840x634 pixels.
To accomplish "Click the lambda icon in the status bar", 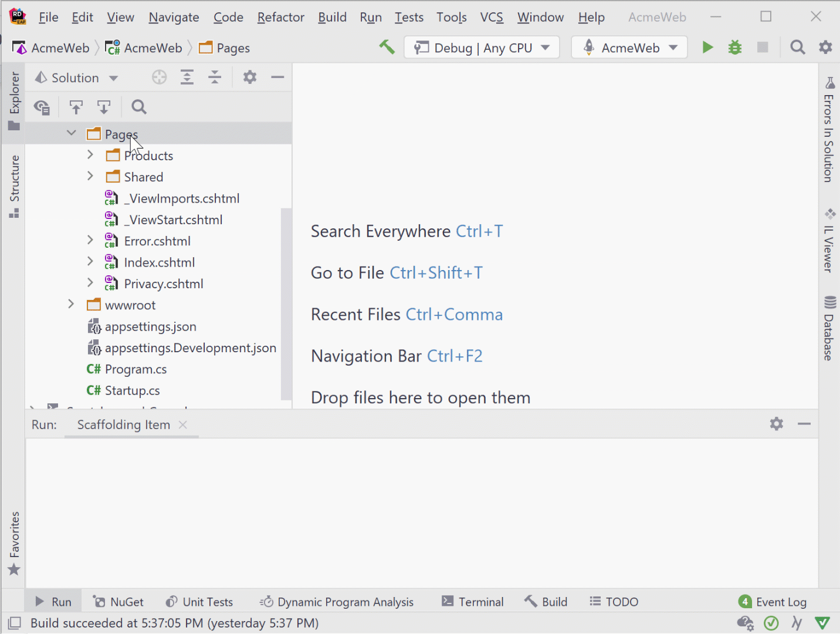I will point(797,623).
